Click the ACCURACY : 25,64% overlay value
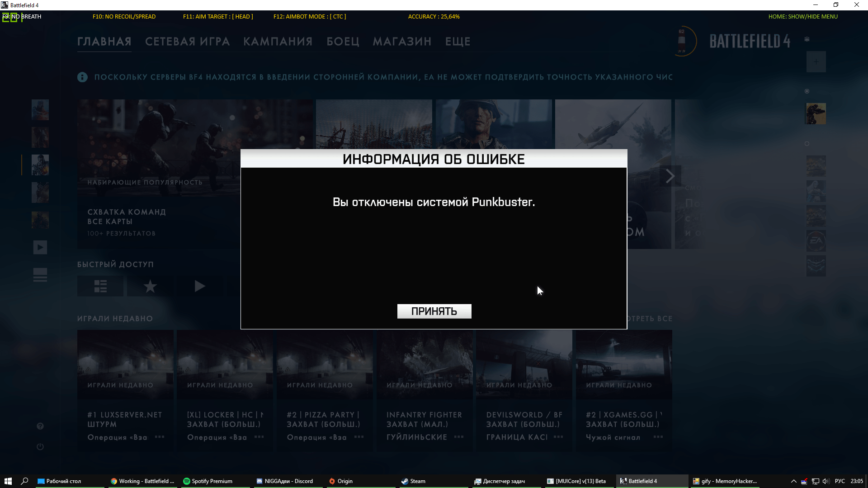This screenshot has height=488, width=868. click(434, 17)
